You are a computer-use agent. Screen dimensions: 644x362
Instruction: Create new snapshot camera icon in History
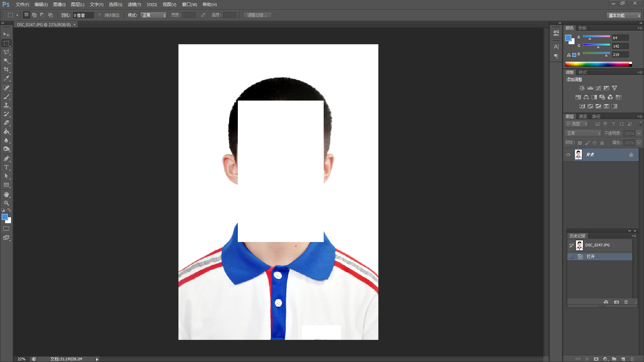[x=616, y=302]
